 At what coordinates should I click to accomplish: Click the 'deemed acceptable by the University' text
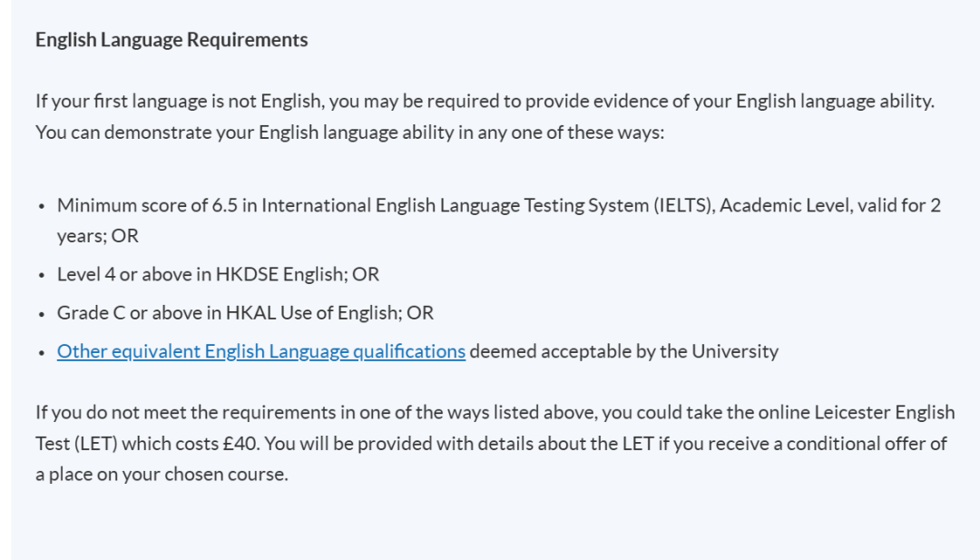click(x=623, y=351)
